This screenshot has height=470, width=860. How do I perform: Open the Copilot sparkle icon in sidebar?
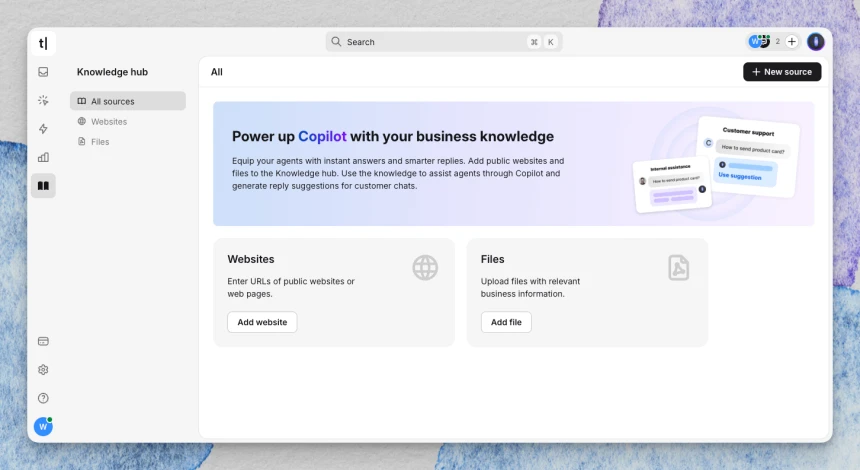pos(43,100)
